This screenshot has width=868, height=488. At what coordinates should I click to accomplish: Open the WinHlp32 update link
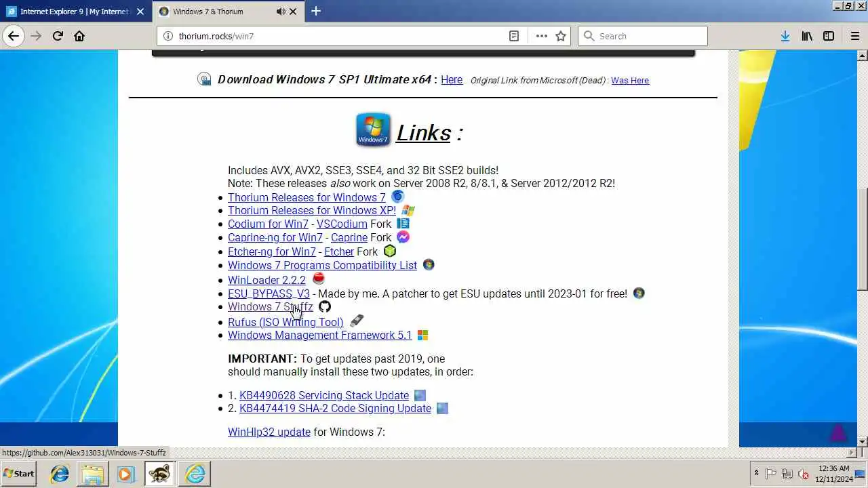pos(269,432)
